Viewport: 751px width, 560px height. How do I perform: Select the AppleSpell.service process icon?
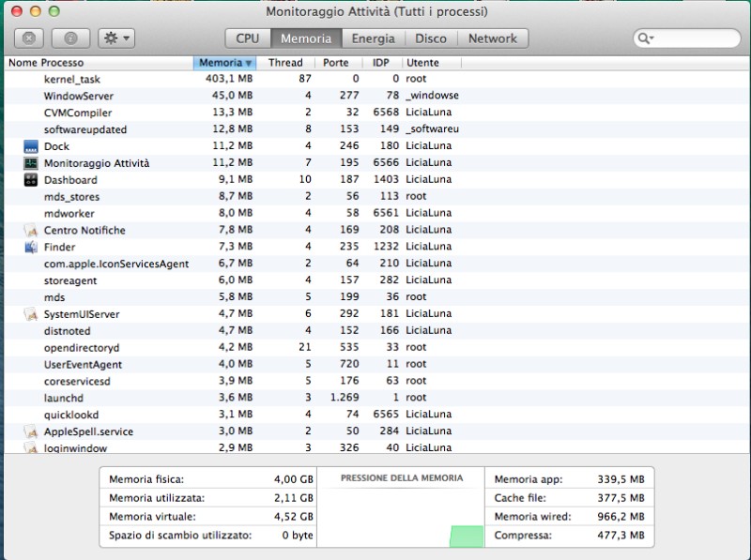31,431
